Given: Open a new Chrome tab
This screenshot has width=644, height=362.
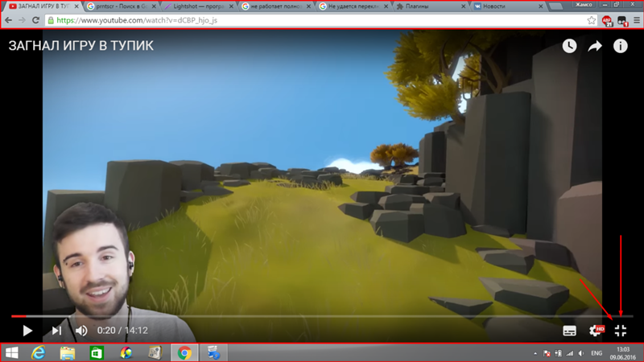Looking at the screenshot, I should pyautogui.click(x=555, y=6).
